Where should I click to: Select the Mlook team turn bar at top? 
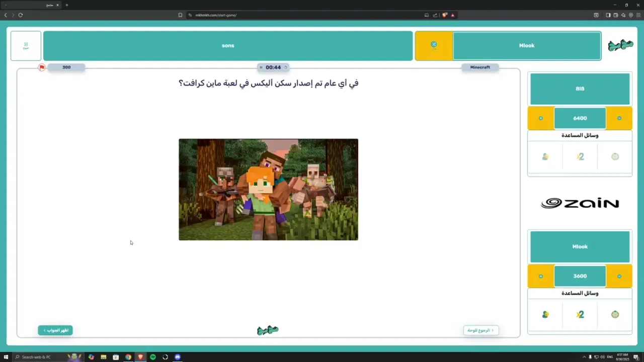527,46
